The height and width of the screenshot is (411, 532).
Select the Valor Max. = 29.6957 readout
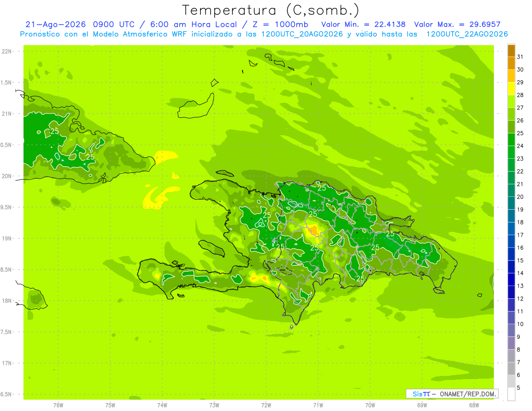coord(457,24)
